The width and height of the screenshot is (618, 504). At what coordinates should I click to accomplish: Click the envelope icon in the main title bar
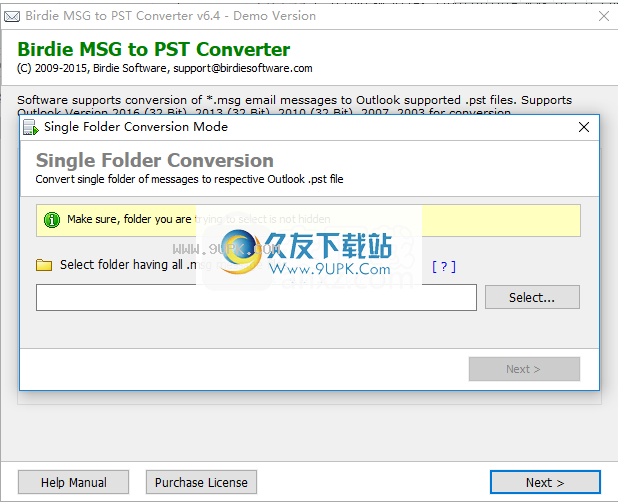click(12, 17)
